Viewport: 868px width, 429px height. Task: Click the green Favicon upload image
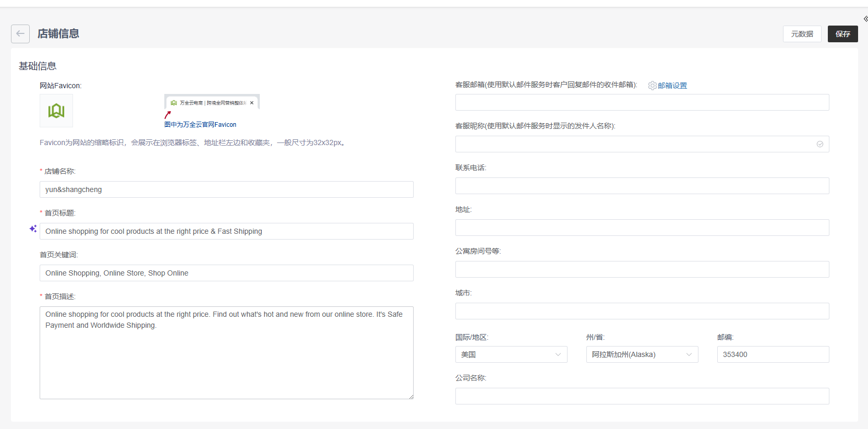(x=56, y=111)
